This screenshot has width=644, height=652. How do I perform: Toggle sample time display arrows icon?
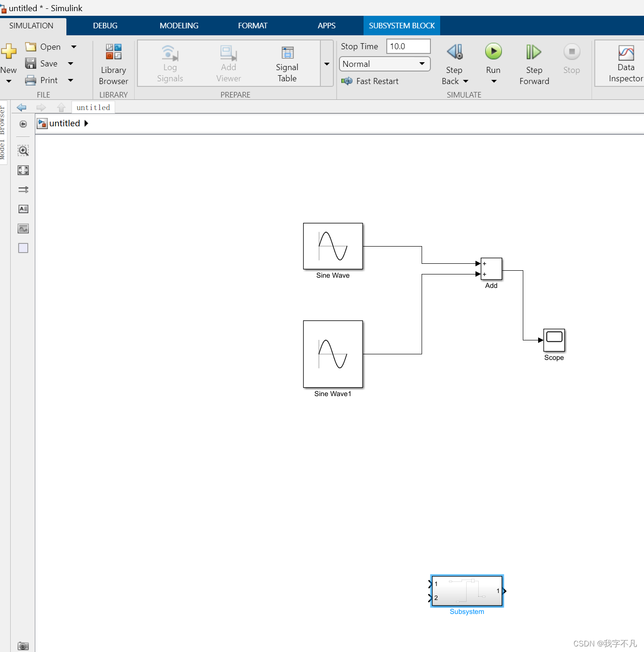pos(23,189)
